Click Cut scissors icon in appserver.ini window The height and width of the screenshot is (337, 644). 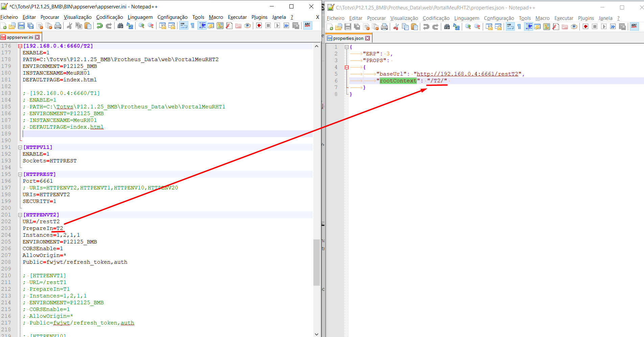pyautogui.click(x=69, y=26)
